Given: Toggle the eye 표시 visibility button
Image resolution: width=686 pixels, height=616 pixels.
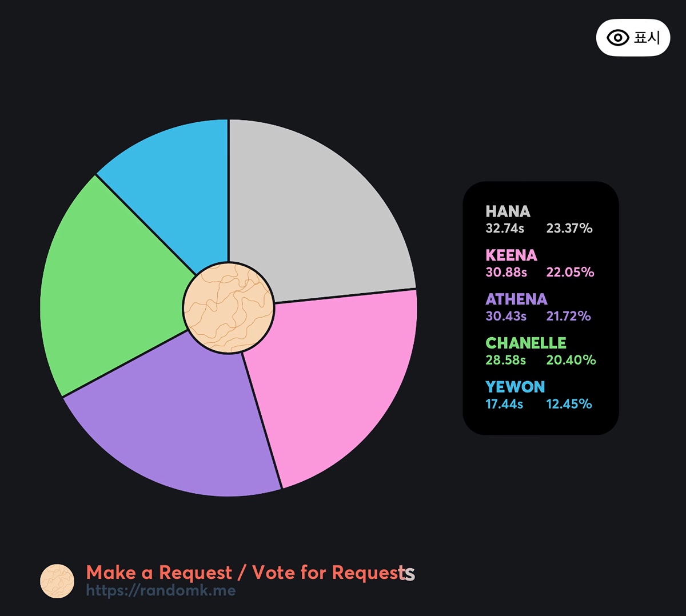Looking at the screenshot, I should click(632, 38).
